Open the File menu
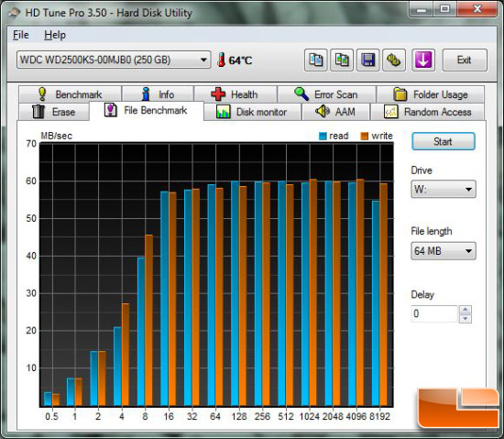The height and width of the screenshot is (439, 504). coord(21,35)
